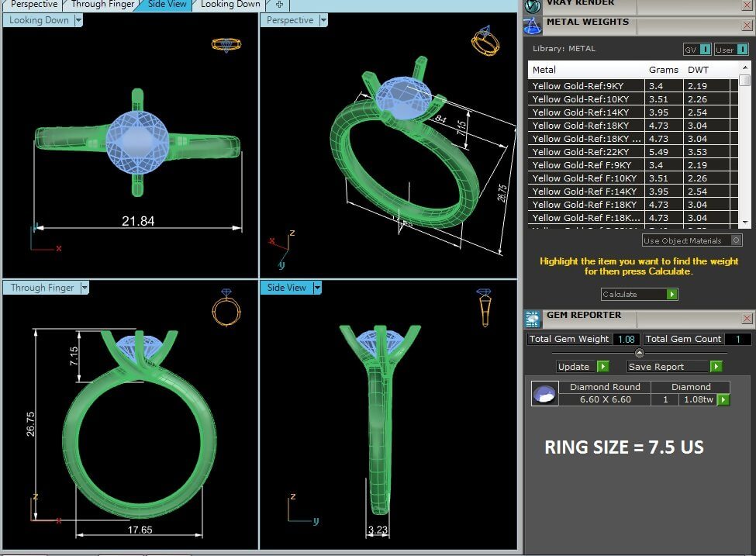Click the V-Ray Render panel icon
Screen dimensions: 756x556
pos(533,5)
